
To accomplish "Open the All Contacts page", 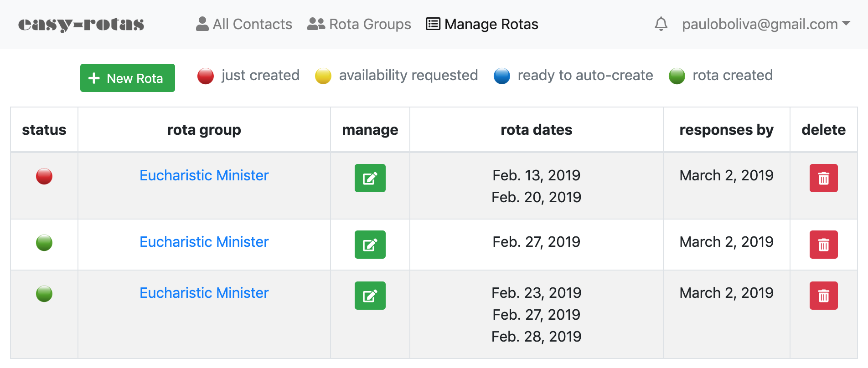I will 244,24.
